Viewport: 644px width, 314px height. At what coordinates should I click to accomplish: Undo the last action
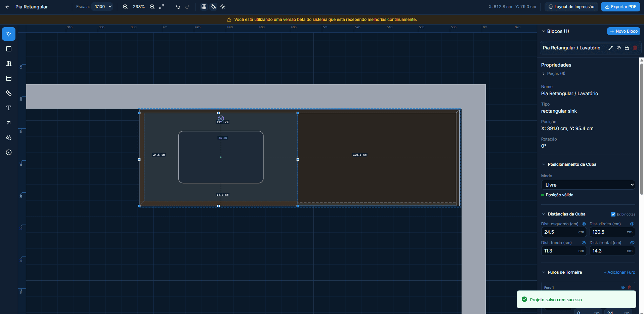[x=178, y=7]
